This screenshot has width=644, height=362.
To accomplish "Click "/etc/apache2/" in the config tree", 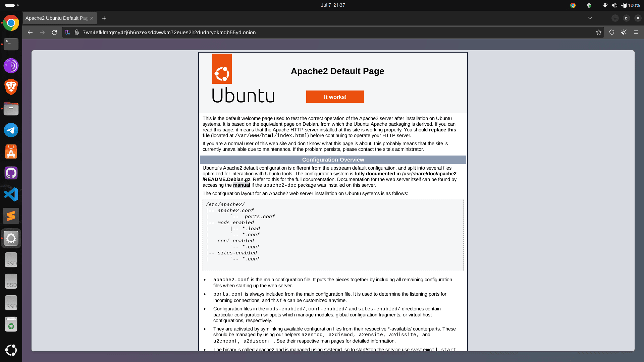I will point(225,204).
